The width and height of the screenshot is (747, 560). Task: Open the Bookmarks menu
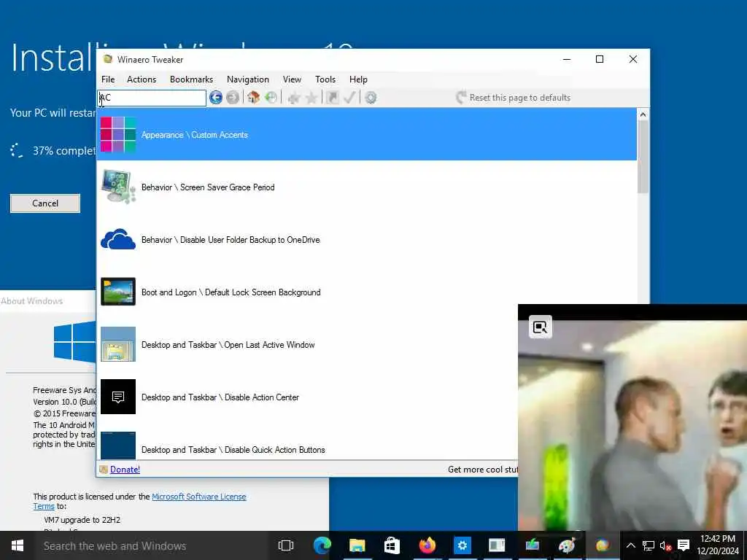[192, 79]
